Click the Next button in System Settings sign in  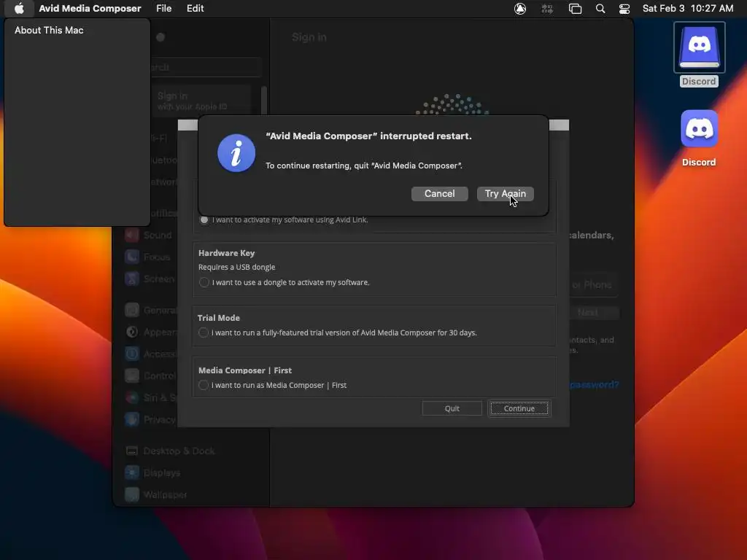594,312
